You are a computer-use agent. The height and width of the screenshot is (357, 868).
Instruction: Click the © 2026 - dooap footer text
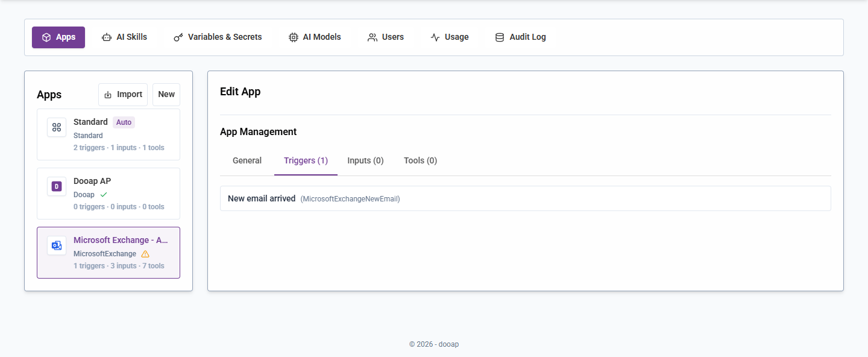pyautogui.click(x=434, y=344)
